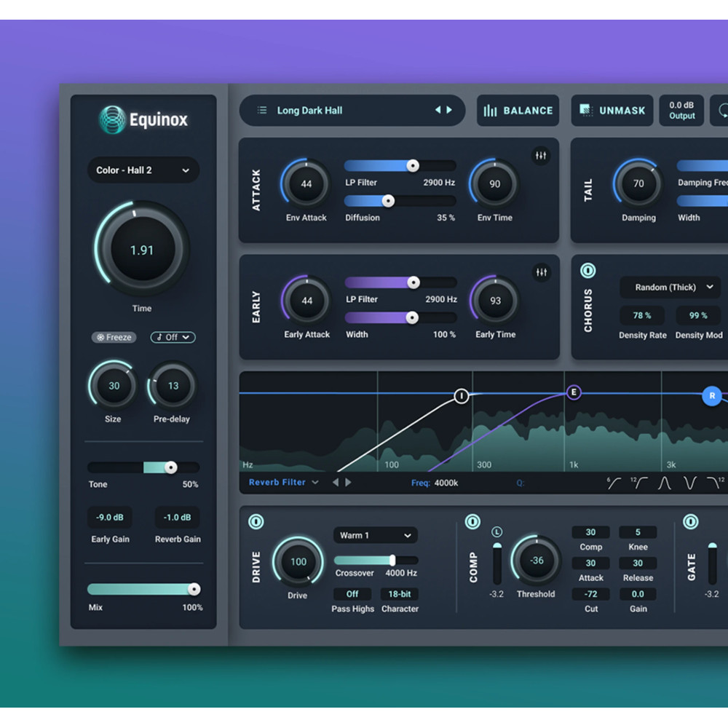Select the bell boost filter shape

tap(665, 483)
